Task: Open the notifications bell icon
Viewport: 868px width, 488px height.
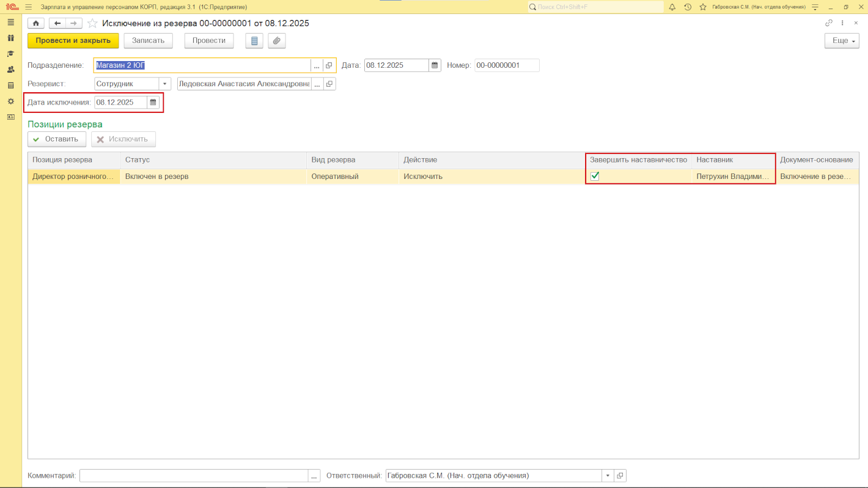Action: click(672, 7)
